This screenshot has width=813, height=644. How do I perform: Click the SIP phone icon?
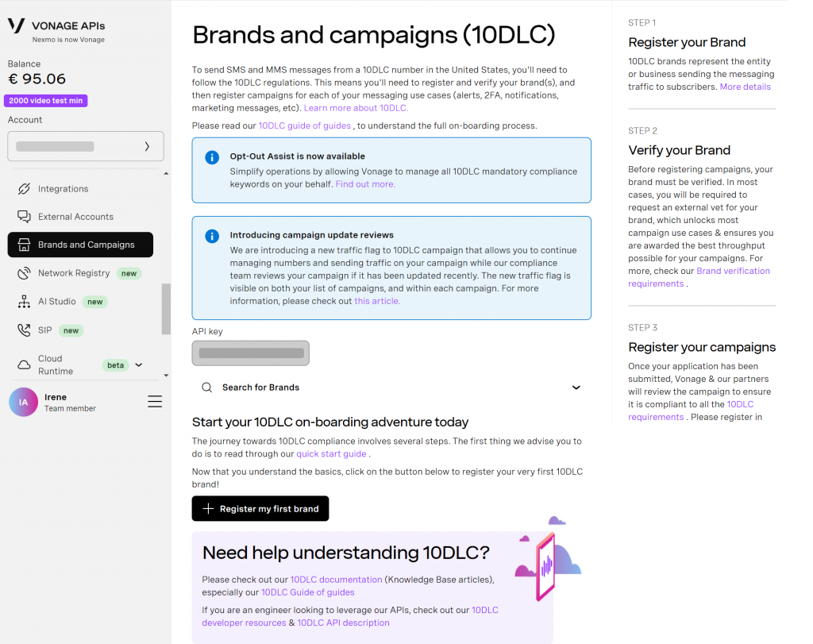pos(24,330)
